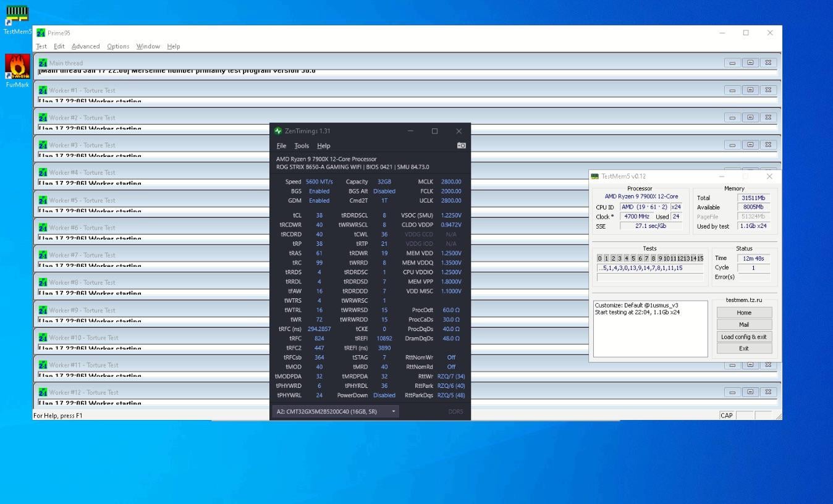
Task: Click the Home button in TestMem5
Action: pos(744,313)
